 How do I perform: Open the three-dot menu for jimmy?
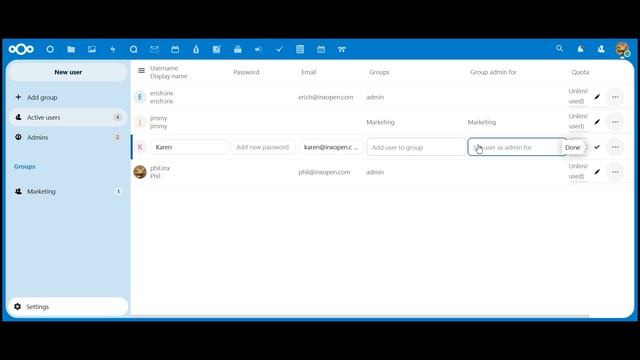[x=615, y=122]
